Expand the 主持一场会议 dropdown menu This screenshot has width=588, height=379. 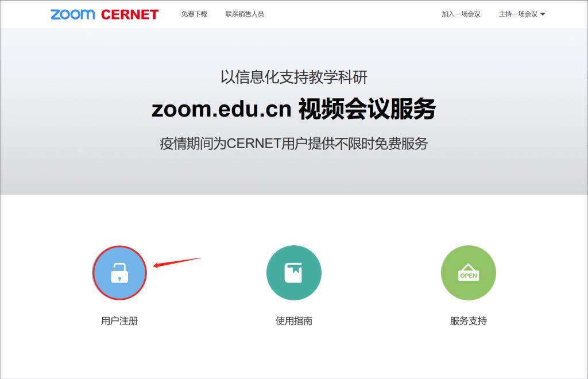point(518,14)
